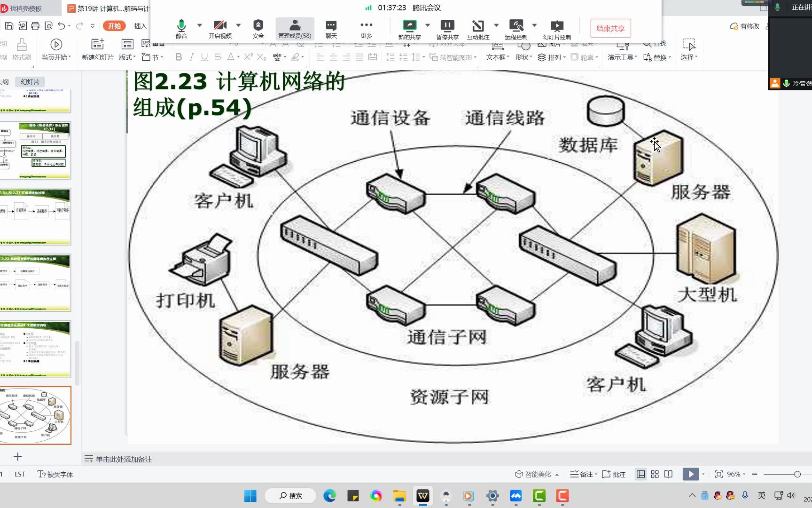Expand remote control options arrow
This screenshot has height=508, width=812.
click(x=534, y=25)
